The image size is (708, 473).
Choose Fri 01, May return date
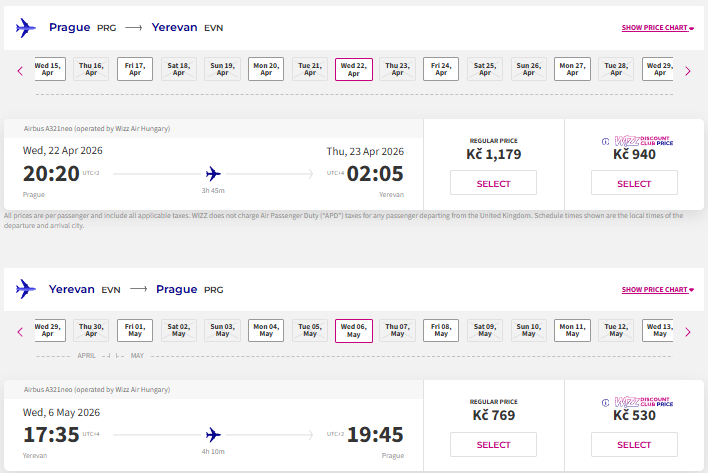click(x=135, y=330)
